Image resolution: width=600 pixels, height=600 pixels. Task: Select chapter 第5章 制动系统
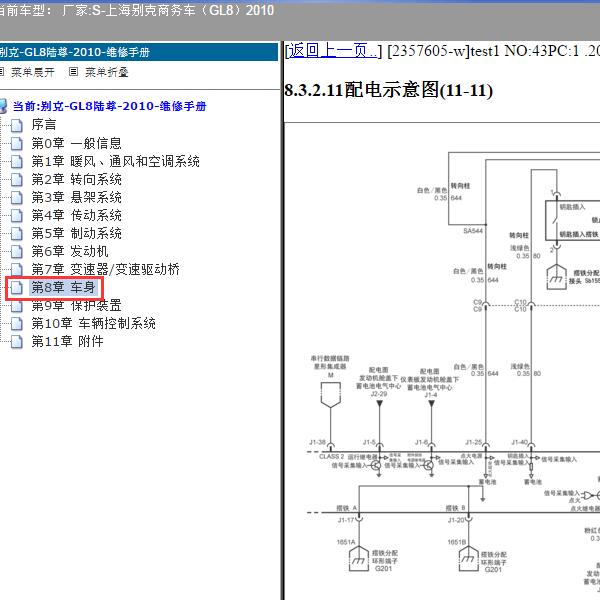(77, 233)
